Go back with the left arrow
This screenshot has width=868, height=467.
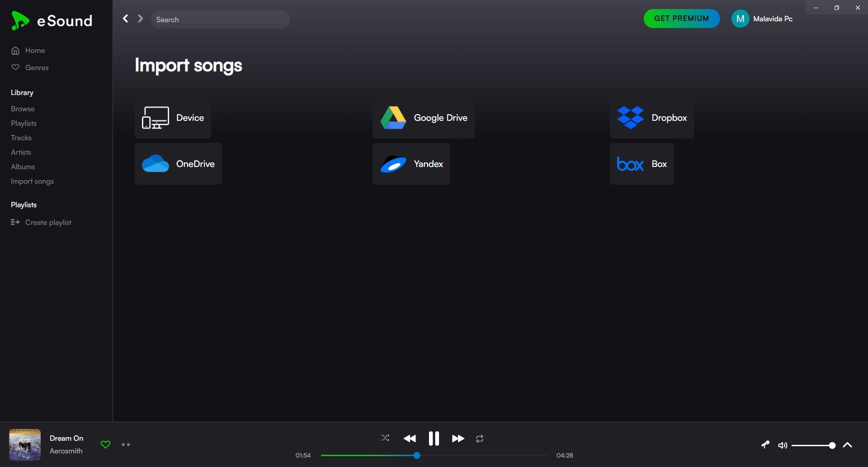[126, 19]
